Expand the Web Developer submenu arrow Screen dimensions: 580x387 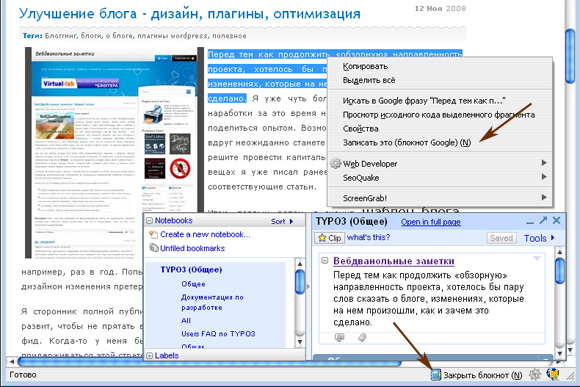pyautogui.click(x=544, y=163)
